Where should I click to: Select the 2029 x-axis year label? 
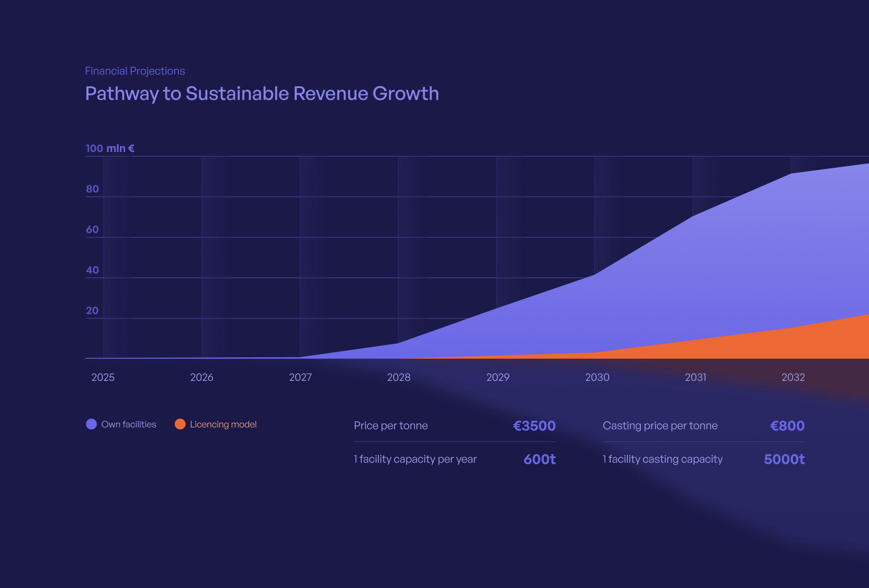(498, 377)
